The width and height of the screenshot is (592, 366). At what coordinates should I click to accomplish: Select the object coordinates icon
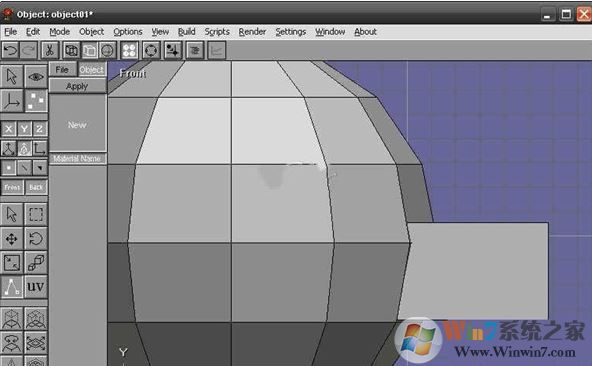coord(24,148)
